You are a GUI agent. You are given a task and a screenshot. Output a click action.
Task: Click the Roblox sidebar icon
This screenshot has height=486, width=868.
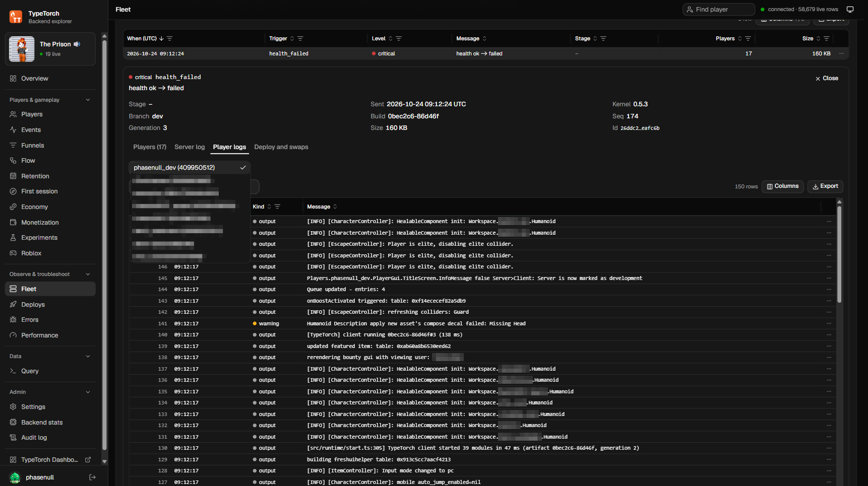(13, 253)
